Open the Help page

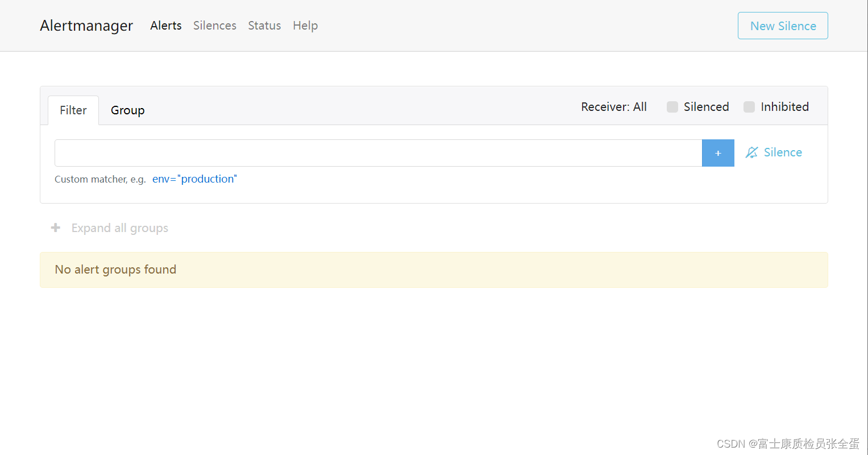305,25
